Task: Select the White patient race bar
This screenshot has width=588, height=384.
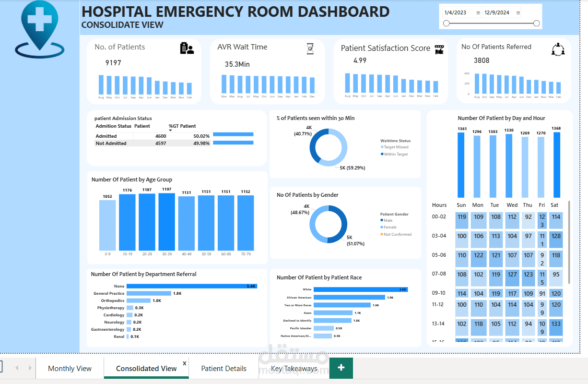Action: [x=361, y=289]
